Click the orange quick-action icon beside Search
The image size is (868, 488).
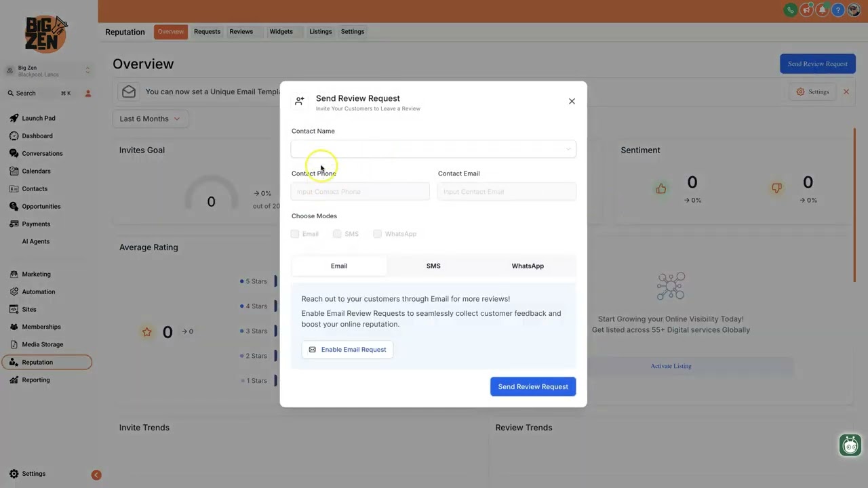point(88,94)
